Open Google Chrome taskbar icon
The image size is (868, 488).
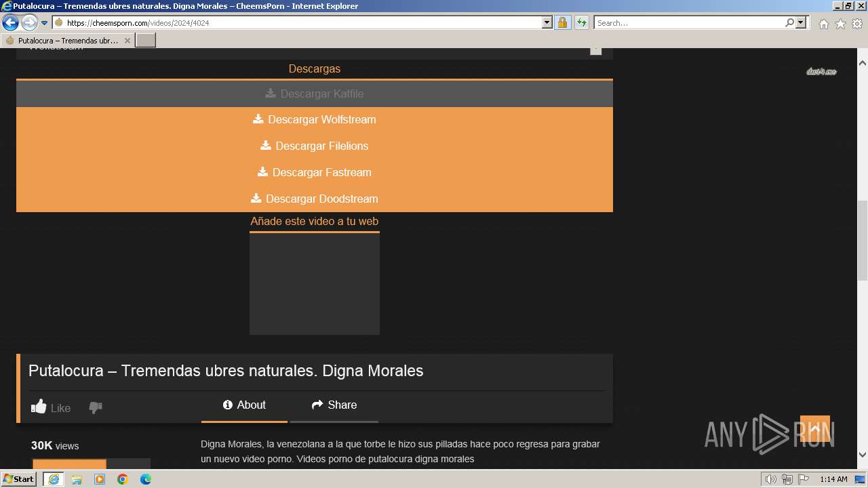click(x=123, y=479)
